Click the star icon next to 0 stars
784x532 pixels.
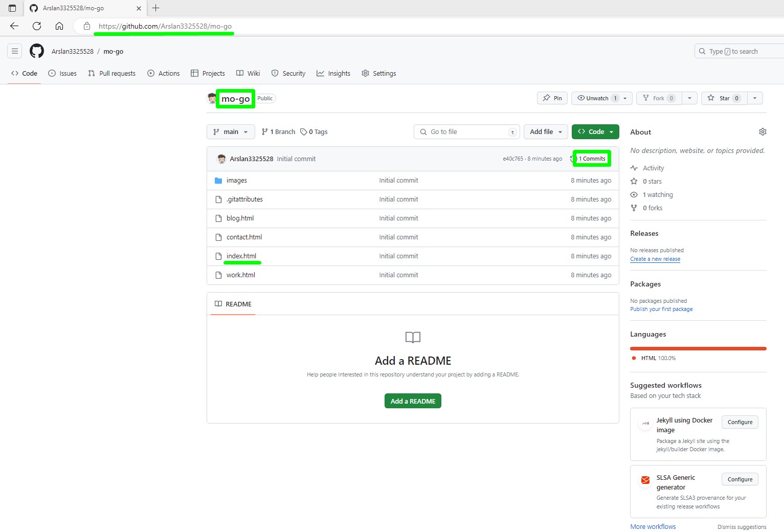click(x=634, y=182)
